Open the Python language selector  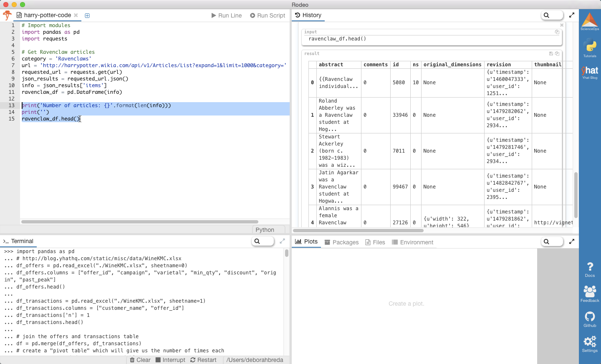coord(269,230)
